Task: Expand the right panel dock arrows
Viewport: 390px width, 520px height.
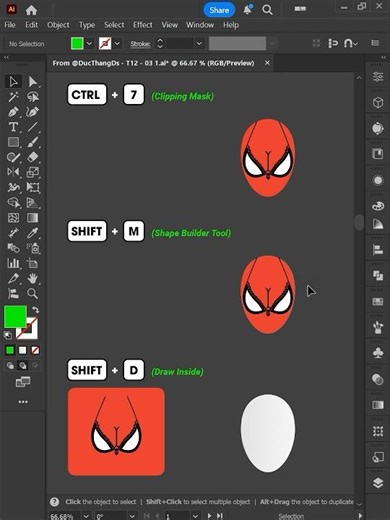Action: tap(383, 58)
